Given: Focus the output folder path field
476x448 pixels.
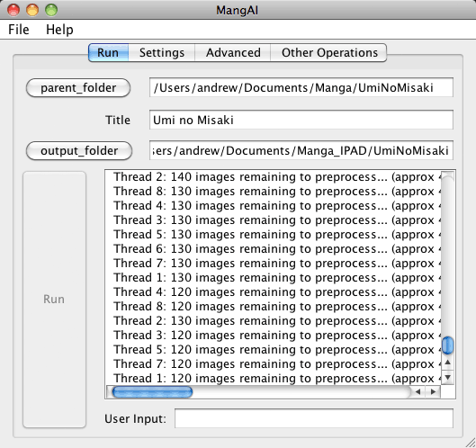Looking at the screenshot, I should [x=301, y=150].
